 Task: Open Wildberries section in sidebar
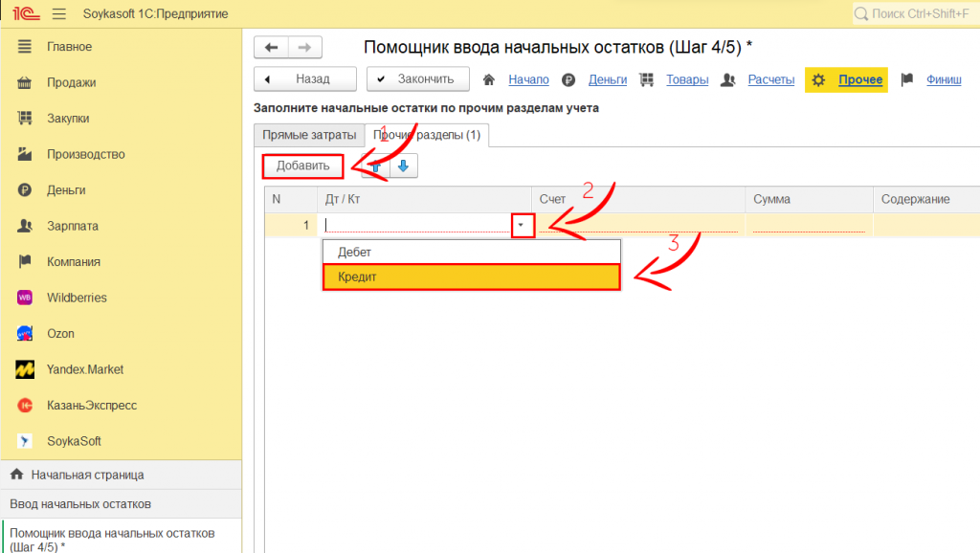(x=77, y=298)
